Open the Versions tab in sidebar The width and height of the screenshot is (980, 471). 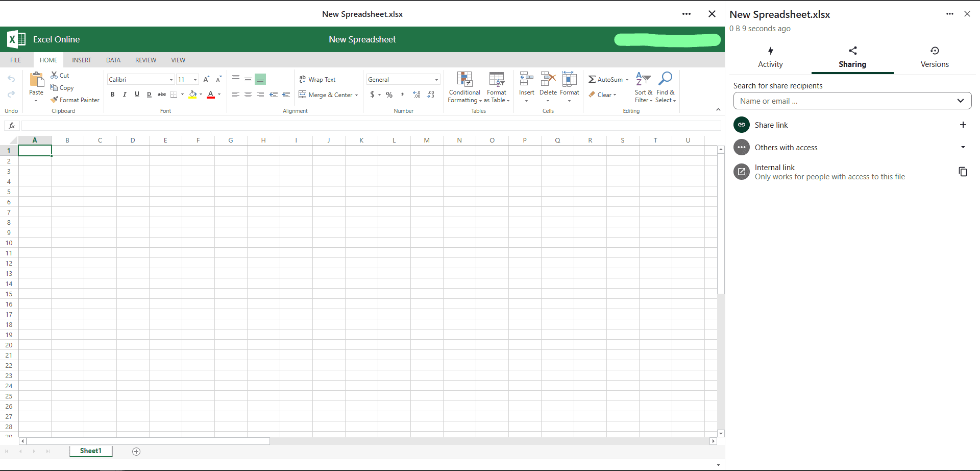coord(934,57)
